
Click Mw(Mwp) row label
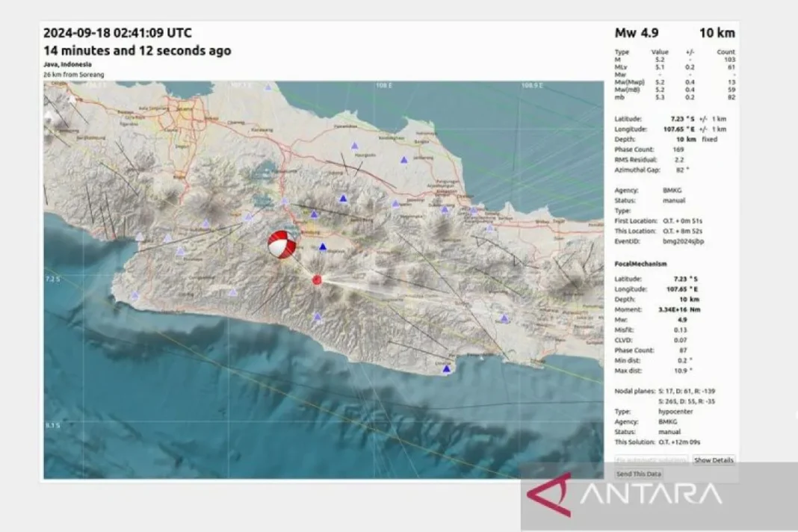(x=630, y=82)
